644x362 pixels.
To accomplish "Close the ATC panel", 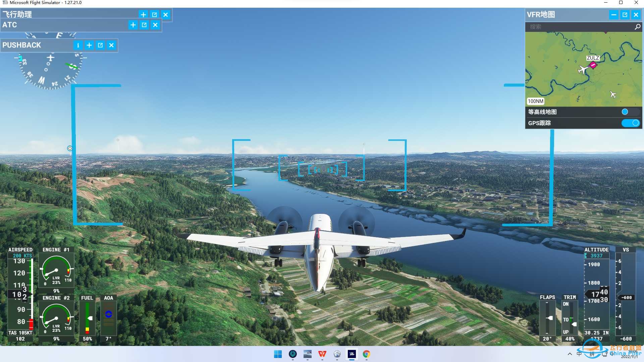I will click(x=155, y=25).
